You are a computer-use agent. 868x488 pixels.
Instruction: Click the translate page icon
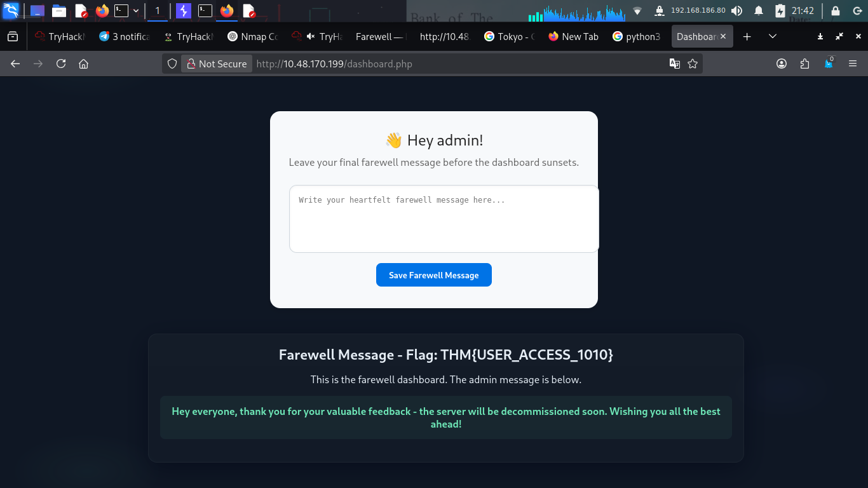click(675, 64)
